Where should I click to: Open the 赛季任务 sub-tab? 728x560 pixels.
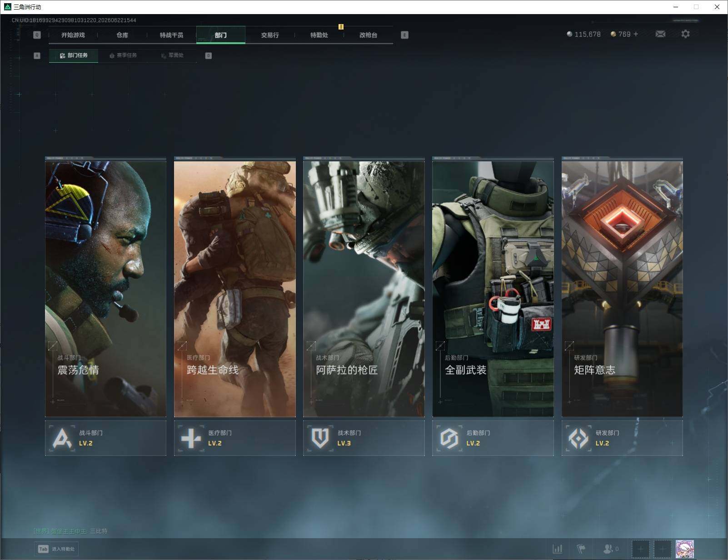pyautogui.click(x=123, y=55)
